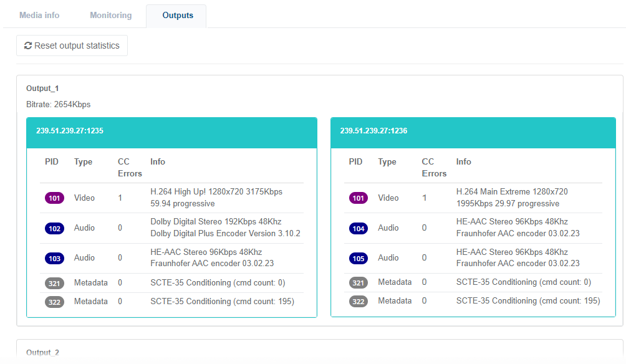
Task: Select the Outputs tab
Action: click(x=178, y=16)
